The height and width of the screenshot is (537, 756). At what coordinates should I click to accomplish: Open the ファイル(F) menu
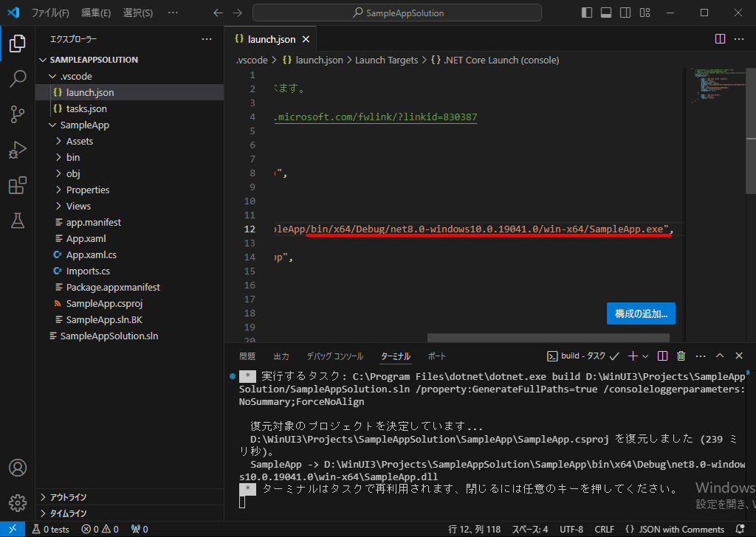pos(50,13)
